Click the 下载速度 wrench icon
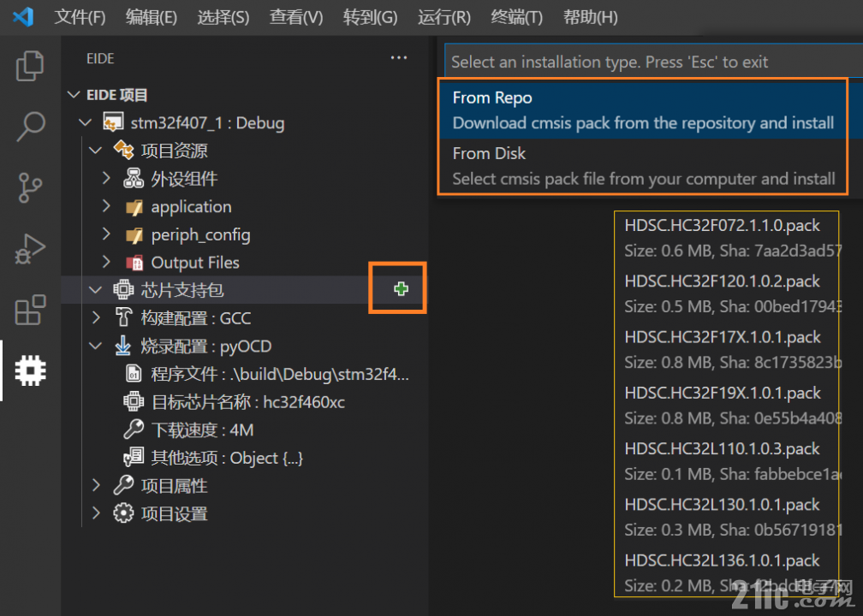Image resolution: width=863 pixels, height=616 pixels. pyautogui.click(x=134, y=429)
